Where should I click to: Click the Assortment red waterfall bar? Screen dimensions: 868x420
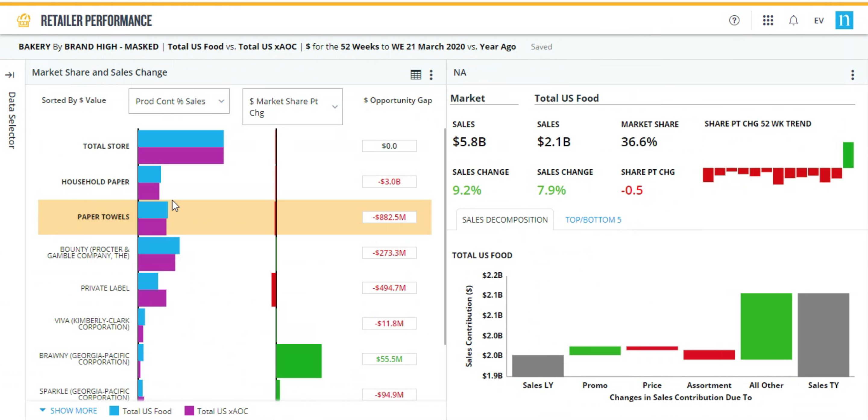(709, 355)
